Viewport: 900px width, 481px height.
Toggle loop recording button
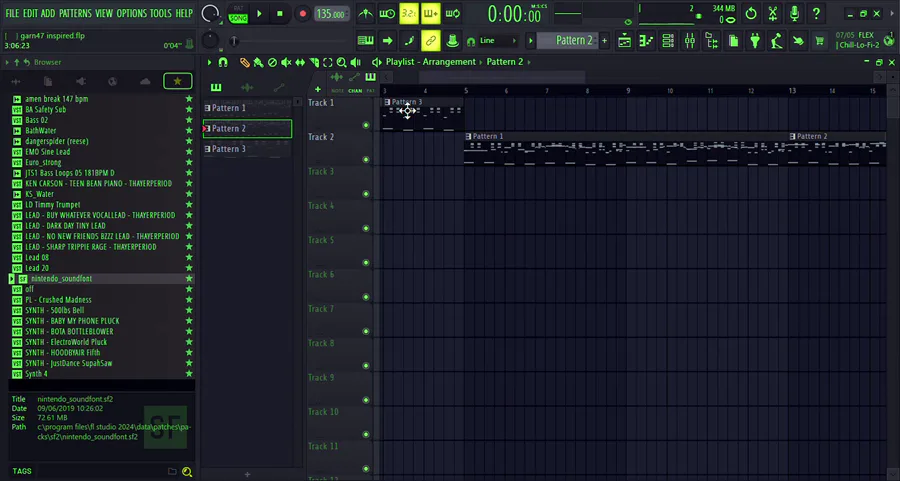coord(452,14)
